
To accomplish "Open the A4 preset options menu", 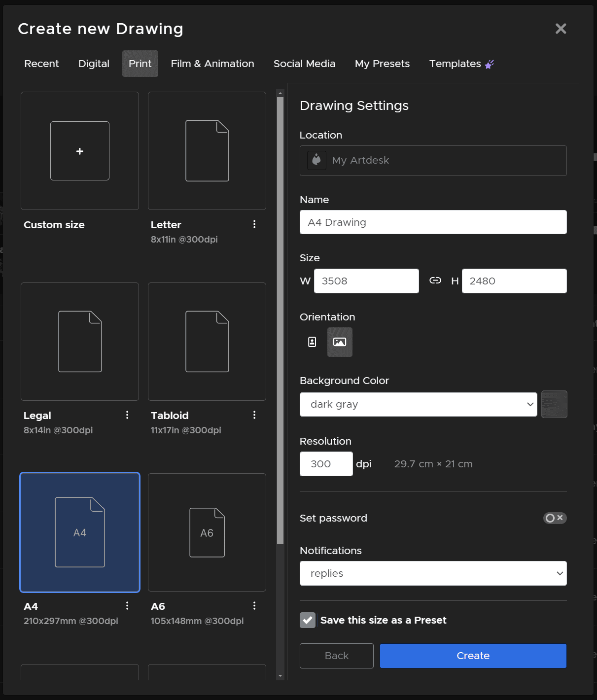I will (127, 606).
